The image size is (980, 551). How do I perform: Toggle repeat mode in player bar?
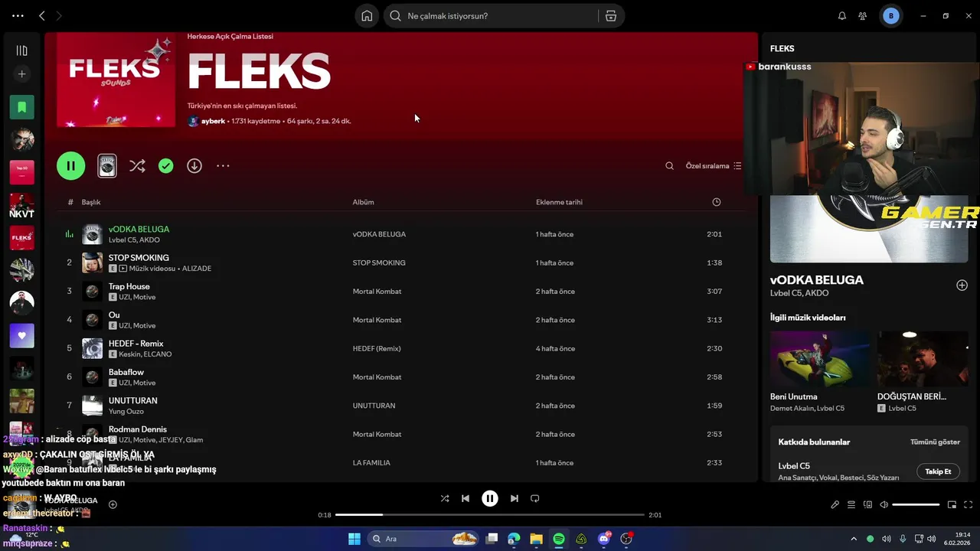pyautogui.click(x=535, y=498)
